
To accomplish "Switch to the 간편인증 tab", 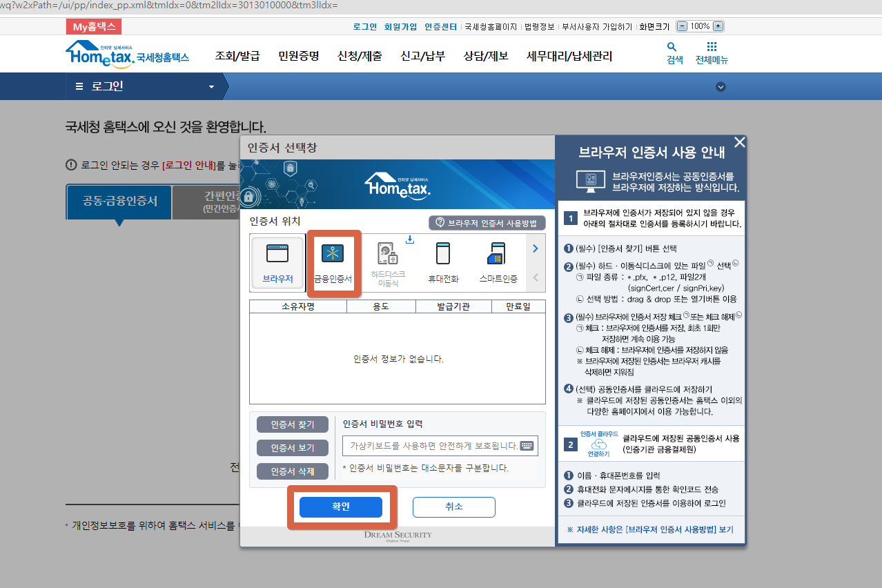I will 206,202.
